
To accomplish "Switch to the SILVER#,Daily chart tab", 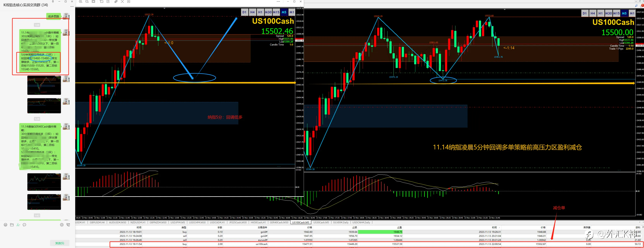I will point(340,222).
